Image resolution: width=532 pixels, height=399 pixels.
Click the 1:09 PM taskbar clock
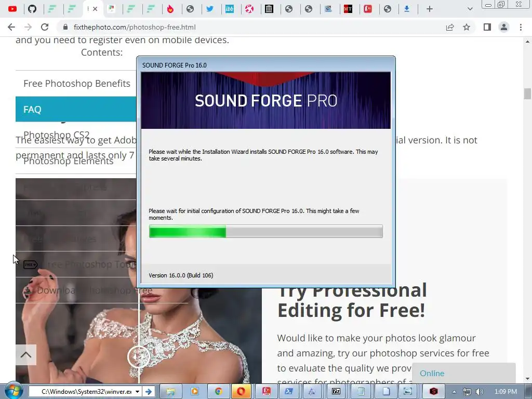(506, 392)
